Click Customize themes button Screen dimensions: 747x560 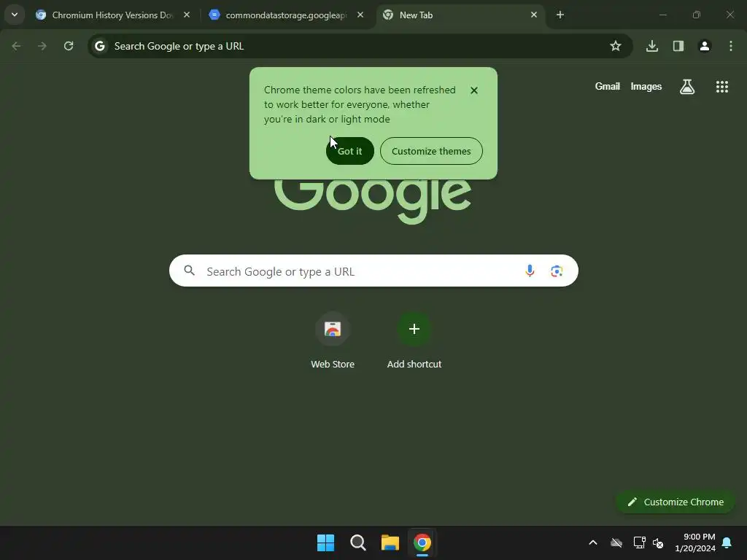pyautogui.click(x=431, y=151)
